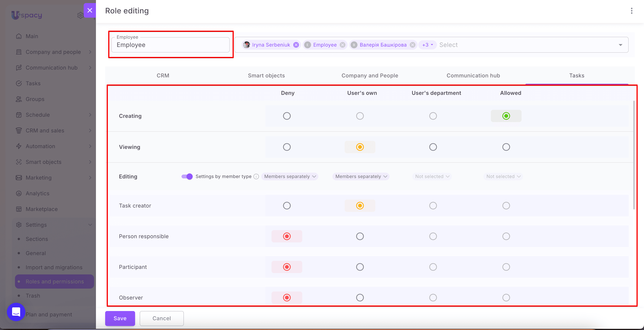Select Allowed for Viewing
This screenshot has height=330, width=644.
pos(506,147)
